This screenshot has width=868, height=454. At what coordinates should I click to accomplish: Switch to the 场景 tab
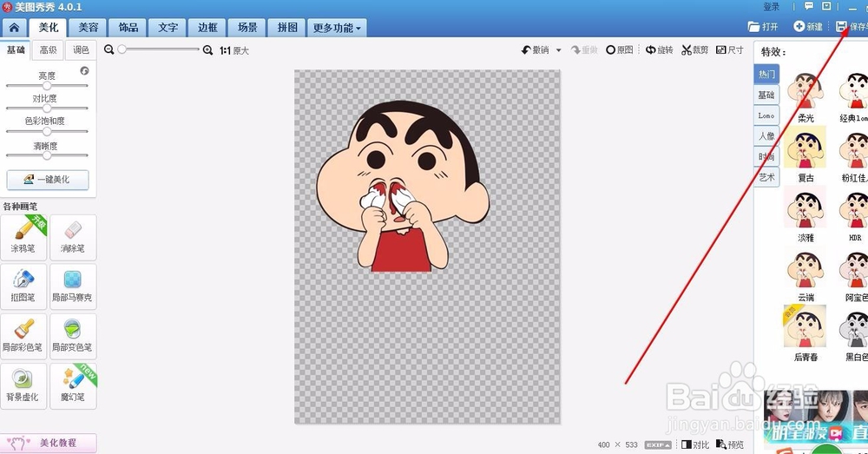(247, 28)
